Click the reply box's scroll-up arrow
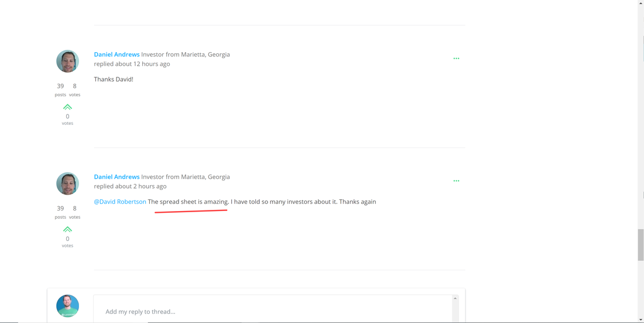This screenshot has width=644, height=323. pos(455,298)
